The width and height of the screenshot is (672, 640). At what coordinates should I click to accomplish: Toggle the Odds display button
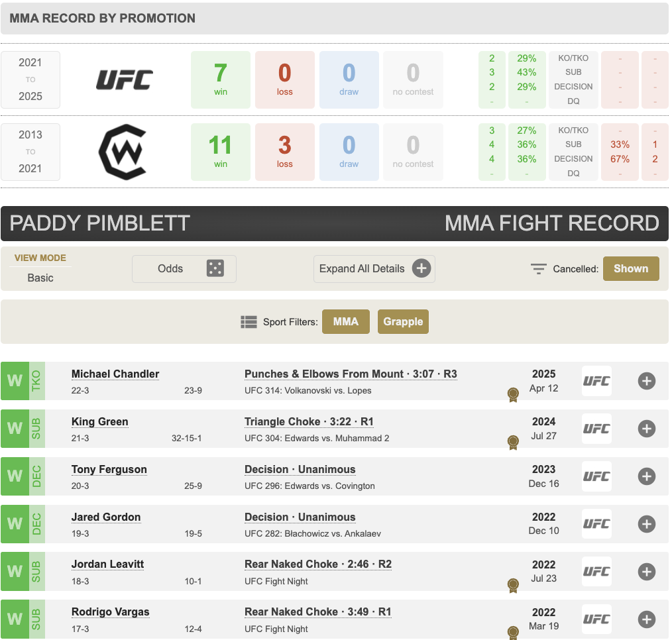coord(184,268)
